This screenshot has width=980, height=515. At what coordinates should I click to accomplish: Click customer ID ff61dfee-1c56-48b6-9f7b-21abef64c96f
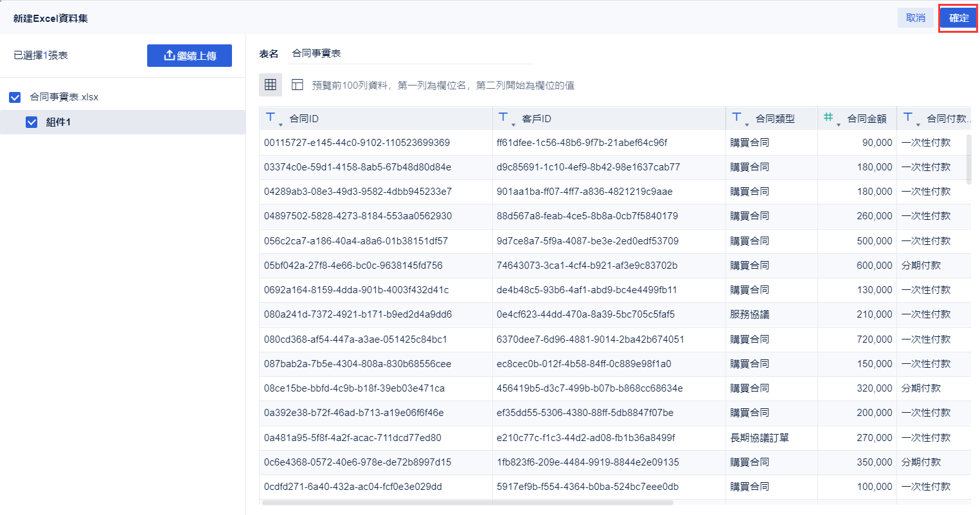[609, 143]
